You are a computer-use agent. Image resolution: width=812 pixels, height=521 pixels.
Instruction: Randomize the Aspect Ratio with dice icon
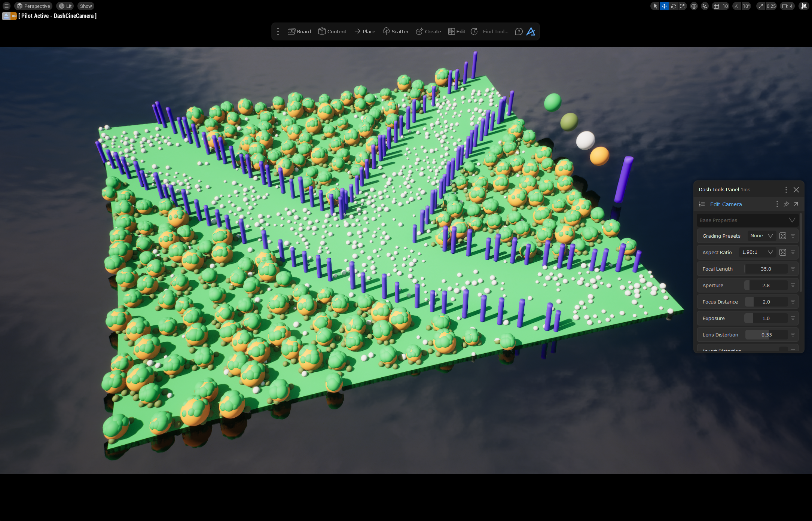pyautogui.click(x=782, y=252)
